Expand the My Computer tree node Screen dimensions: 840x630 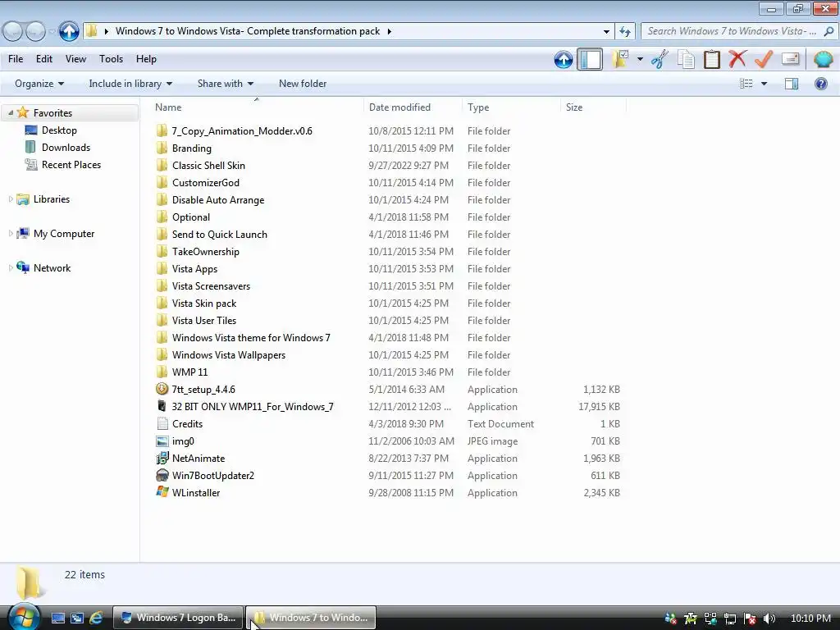pyautogui.click(x=11, y=234)
